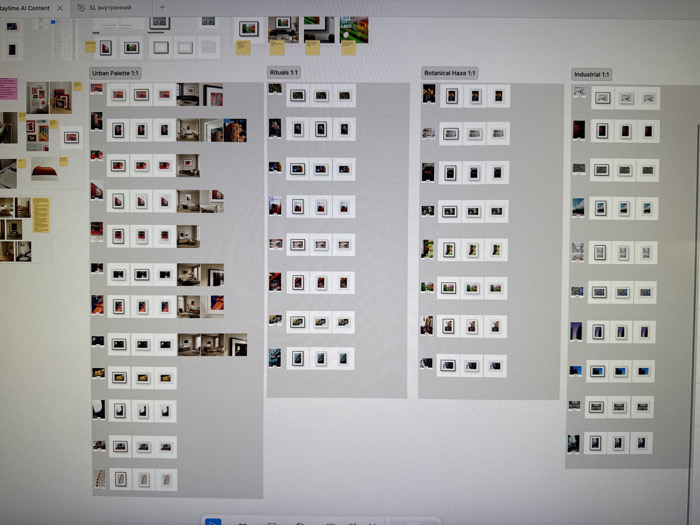Select Botanical Haze green-red landscape source image
The width and height of the screenshot is (700, 525).
427,287
